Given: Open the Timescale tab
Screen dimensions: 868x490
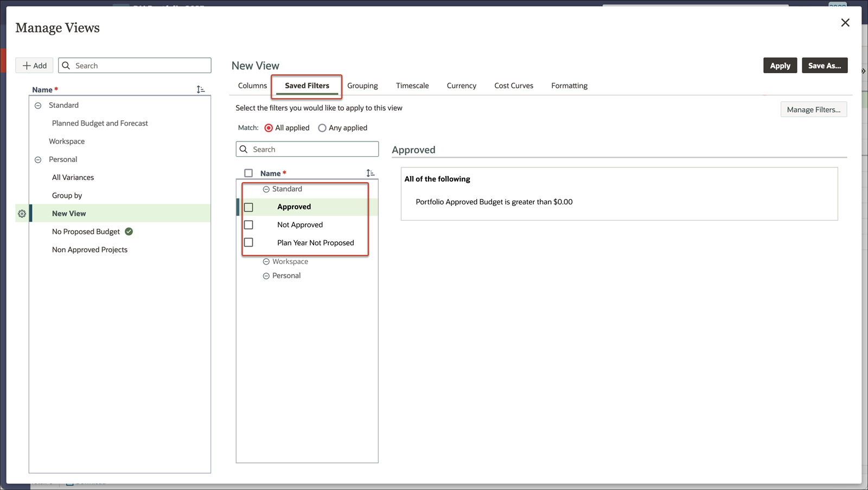Looking at the screenshot, I should (x=412, y=86).
